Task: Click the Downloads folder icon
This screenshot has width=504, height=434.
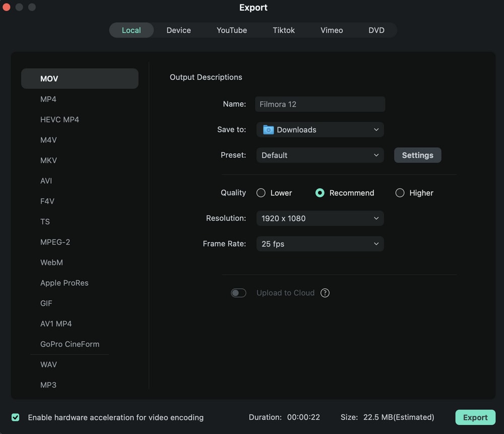Action: 268,130
